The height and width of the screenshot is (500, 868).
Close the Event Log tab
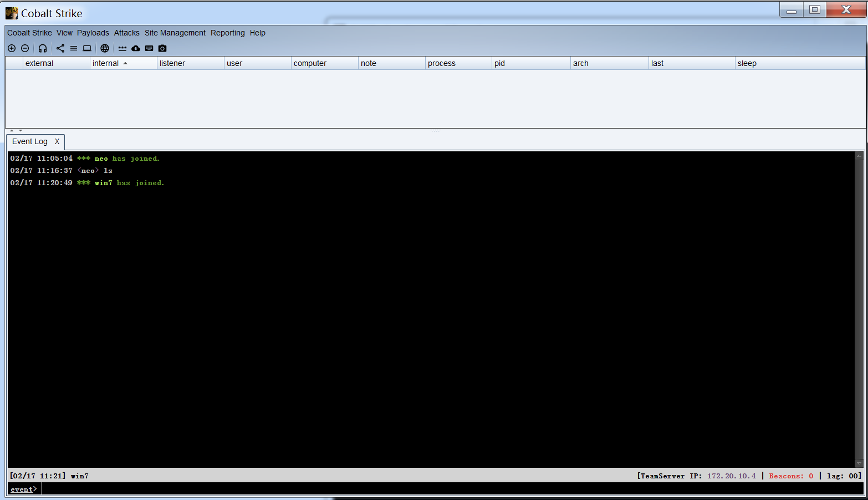point(57,141)
